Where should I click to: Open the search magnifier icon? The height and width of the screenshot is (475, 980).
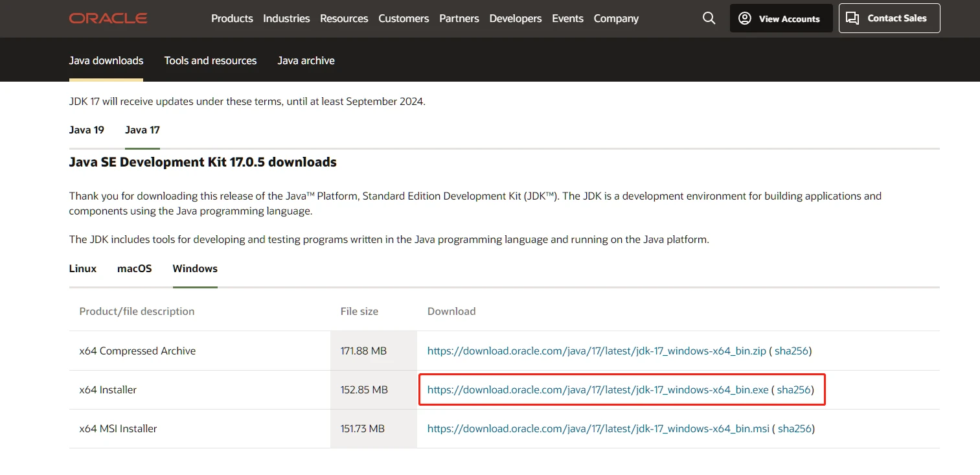(709, 18)
